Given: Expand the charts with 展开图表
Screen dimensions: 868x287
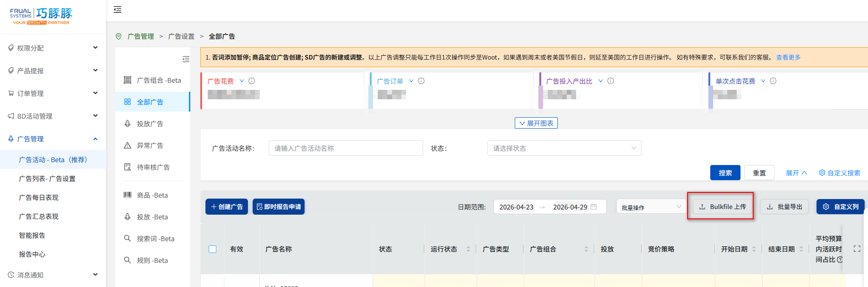Looking at the screenshot, I should point(536,123).
